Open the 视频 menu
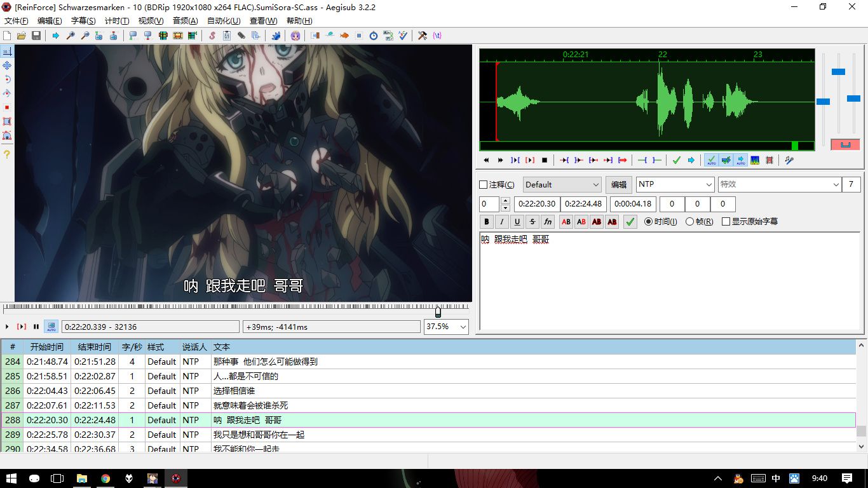This screenshot has width=868, height=488. pos(151,21)
